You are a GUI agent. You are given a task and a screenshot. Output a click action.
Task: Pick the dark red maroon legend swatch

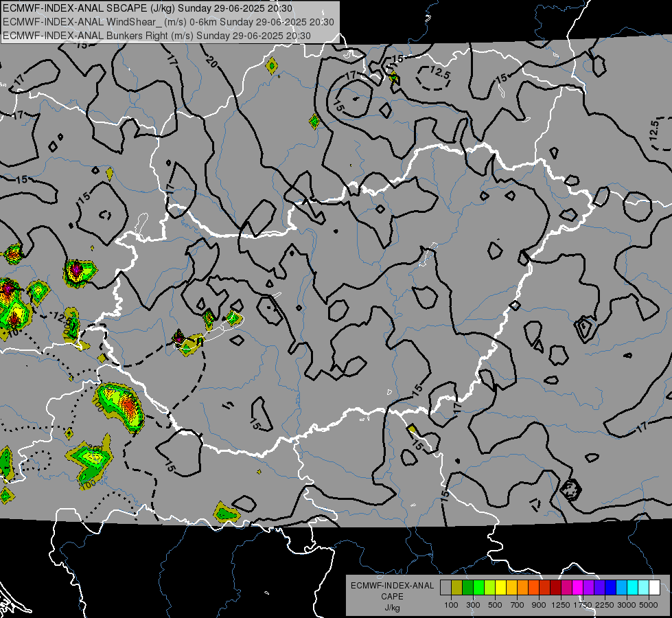pyautogui.click(x=555, y=588)
